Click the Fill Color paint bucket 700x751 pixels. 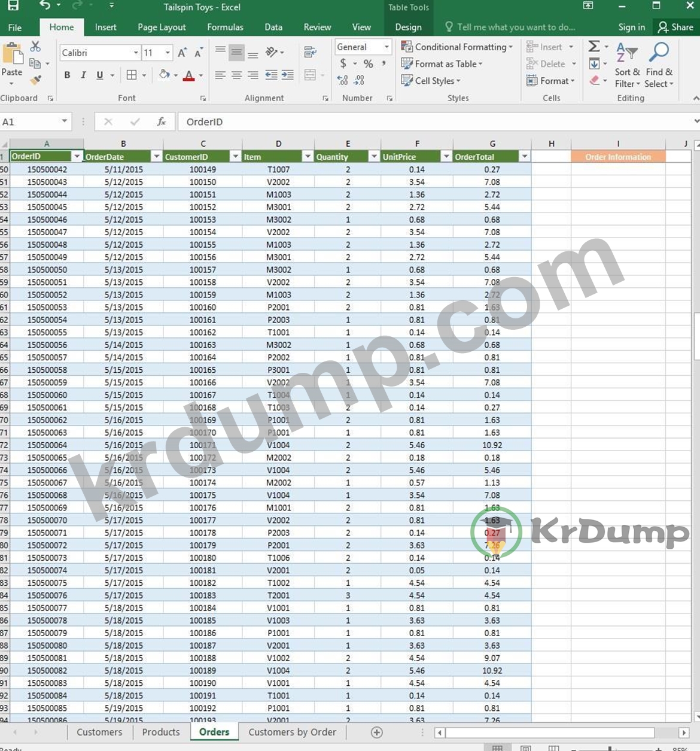click(x=164, y=75)
